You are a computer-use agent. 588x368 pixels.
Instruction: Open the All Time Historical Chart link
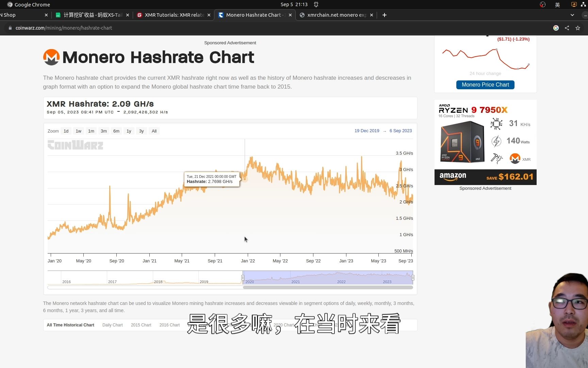[x=70, y=325]
